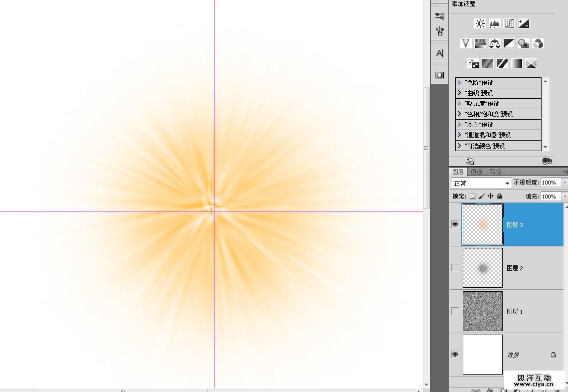Click the Gradient Map adjustment icon
Viewport: 568px width, 392px height.
517,63
